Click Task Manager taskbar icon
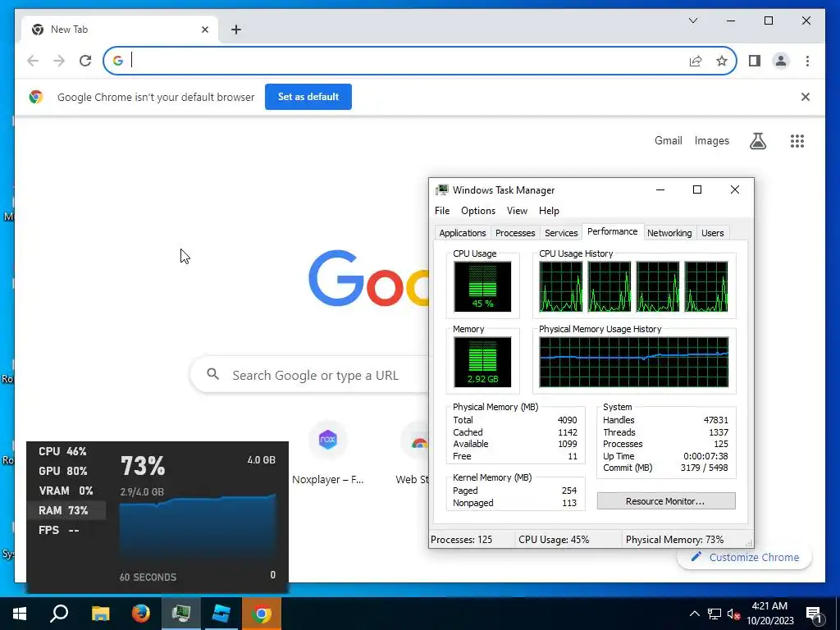The height and width of the screenshot is (630, 840). [x=181, y=614]
